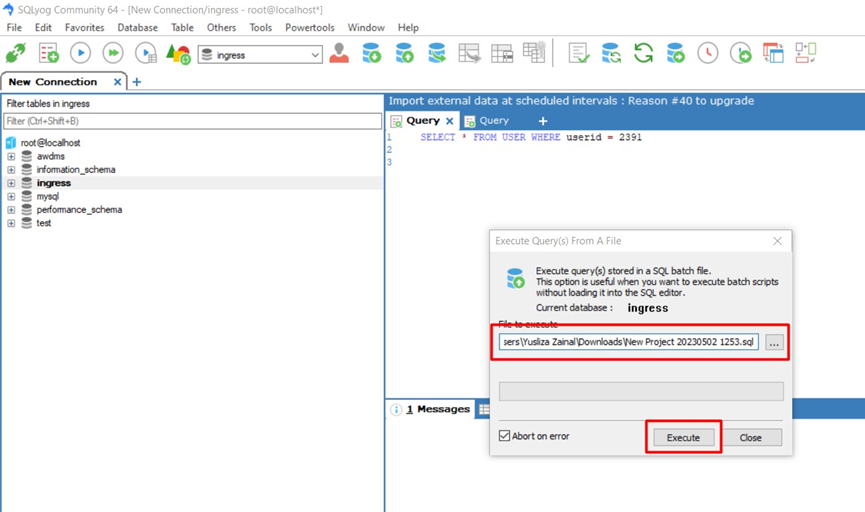Click the colored shapes formatting icon
This screenshot has width=865, height=512.
pyautogui.click(x=178, y=54)
